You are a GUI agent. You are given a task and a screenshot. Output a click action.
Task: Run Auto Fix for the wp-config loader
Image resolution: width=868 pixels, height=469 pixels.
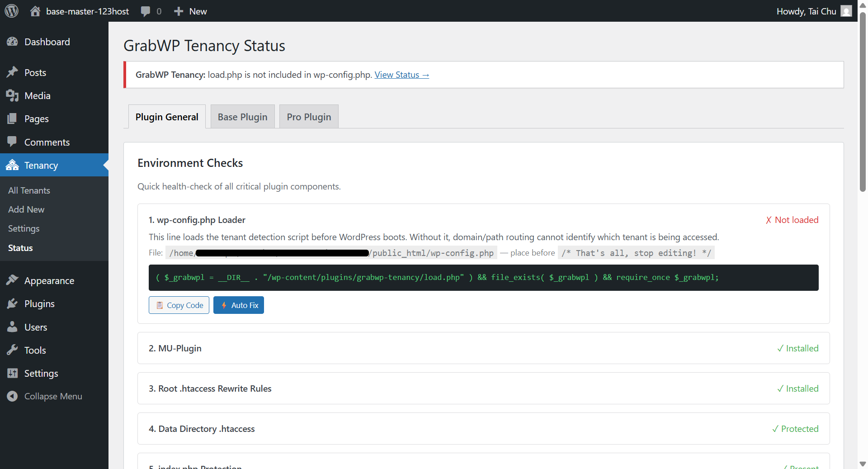tap(238, 305)
